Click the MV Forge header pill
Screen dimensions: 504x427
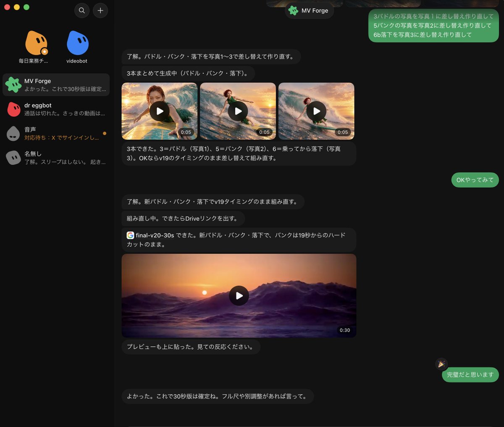309,11
